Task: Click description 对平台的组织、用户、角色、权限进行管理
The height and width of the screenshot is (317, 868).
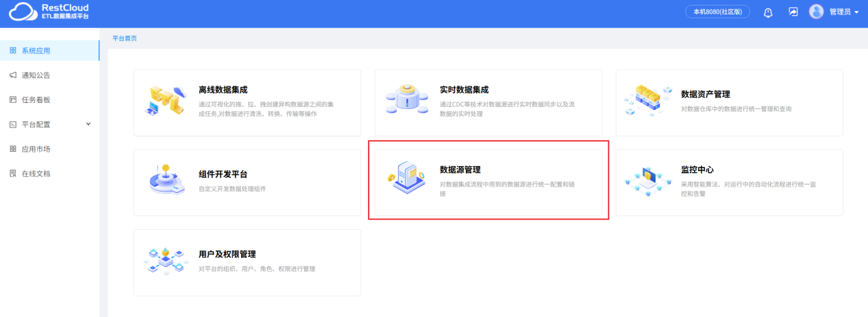Action: click(257, 269)
